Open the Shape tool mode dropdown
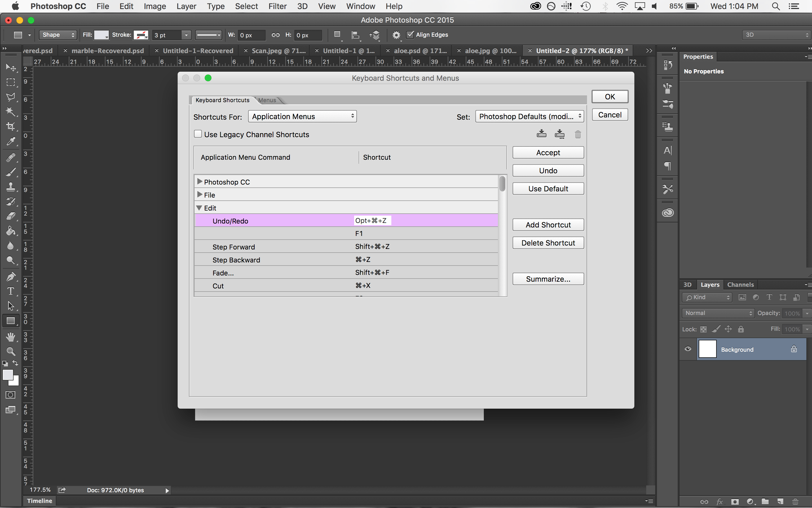Image resolution: width=812 pixels, height=508 pixels. click(x=58, y=35)
